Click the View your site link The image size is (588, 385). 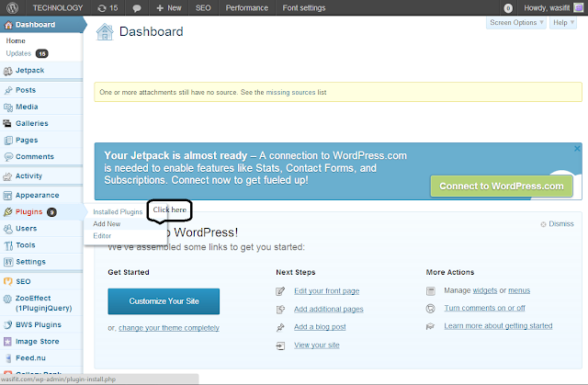click(x=316, y=345)
